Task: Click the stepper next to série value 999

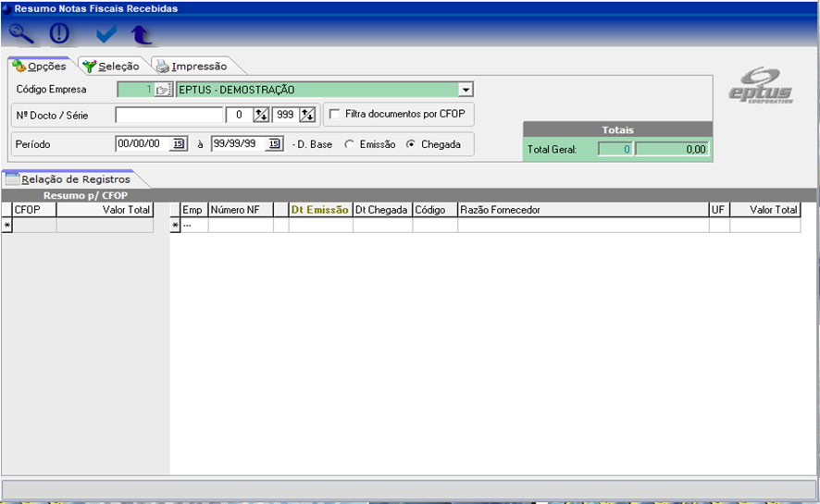Action: coord(307,115)
